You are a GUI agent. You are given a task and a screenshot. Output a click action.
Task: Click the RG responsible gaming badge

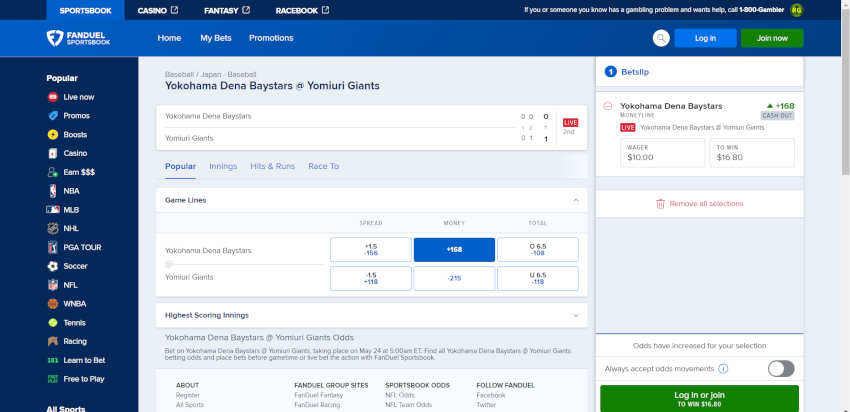(x=796, y=10)
